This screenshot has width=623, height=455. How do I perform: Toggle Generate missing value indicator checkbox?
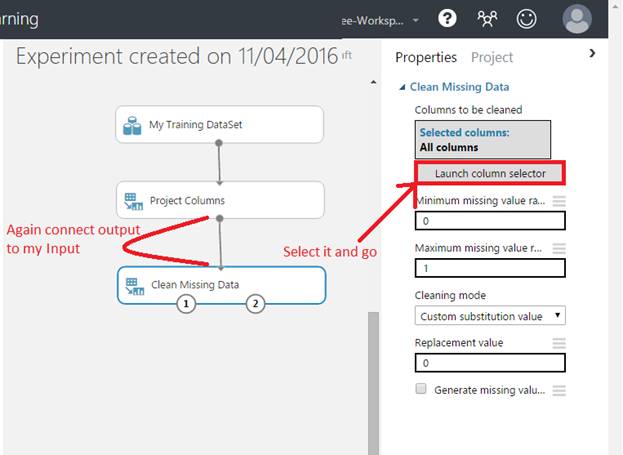[421, 388]
